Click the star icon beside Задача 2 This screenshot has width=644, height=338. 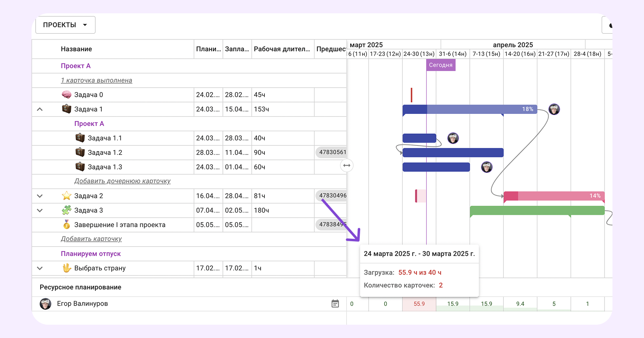point(66,196)
